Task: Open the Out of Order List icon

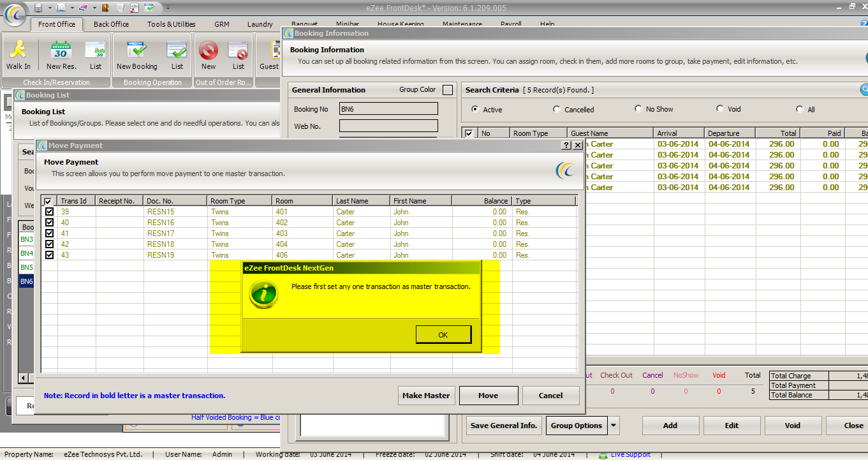Action: tap(238, 50)
